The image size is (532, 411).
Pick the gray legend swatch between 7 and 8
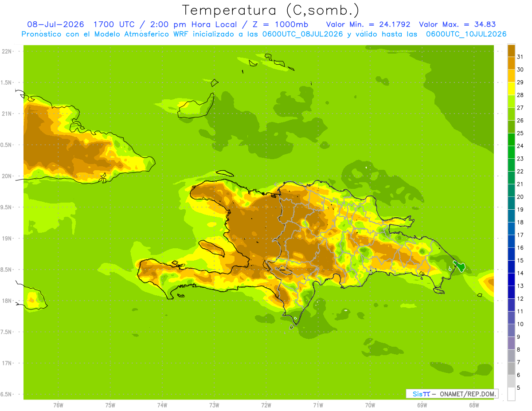point(511,356)
